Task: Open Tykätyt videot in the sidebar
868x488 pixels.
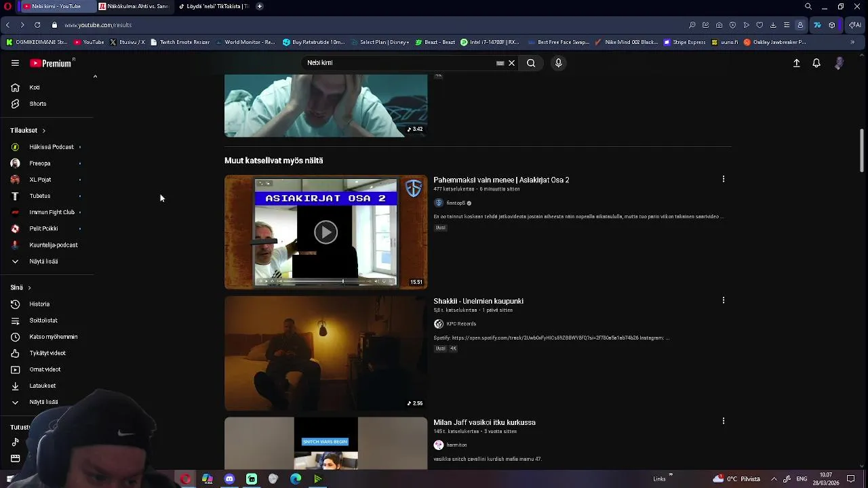Action: coord(47,353)
